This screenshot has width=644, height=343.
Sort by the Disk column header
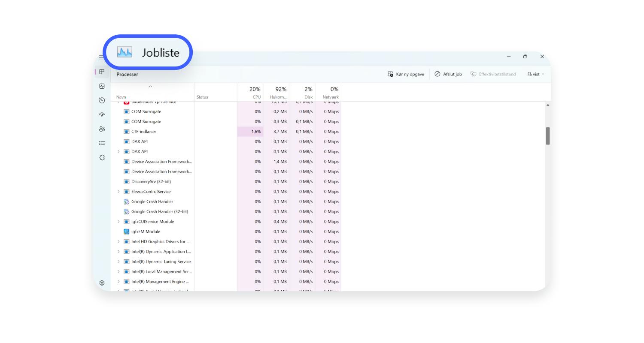coord(302,92)
